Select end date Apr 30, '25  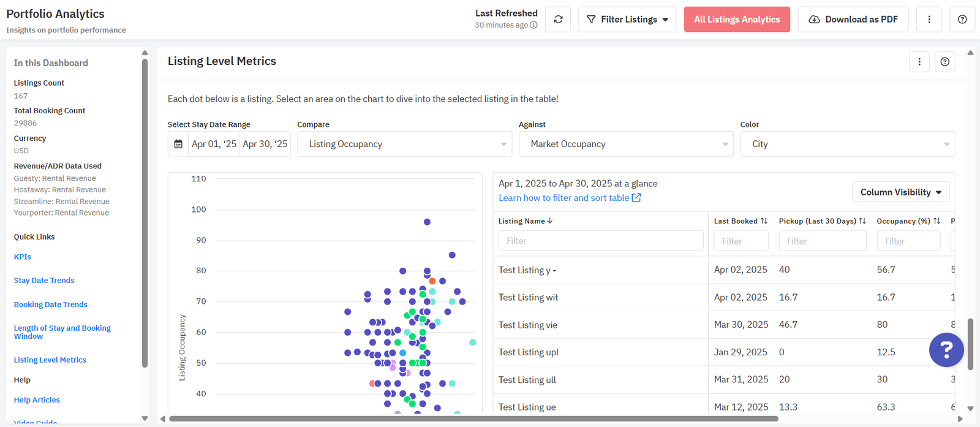pyautogui.click(x=265, y=144)
